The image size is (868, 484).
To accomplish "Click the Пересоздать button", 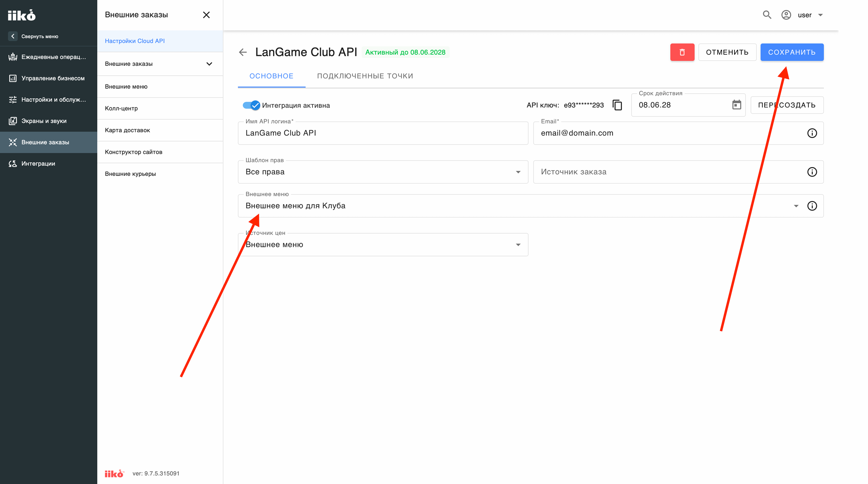I will pos(787,105).
